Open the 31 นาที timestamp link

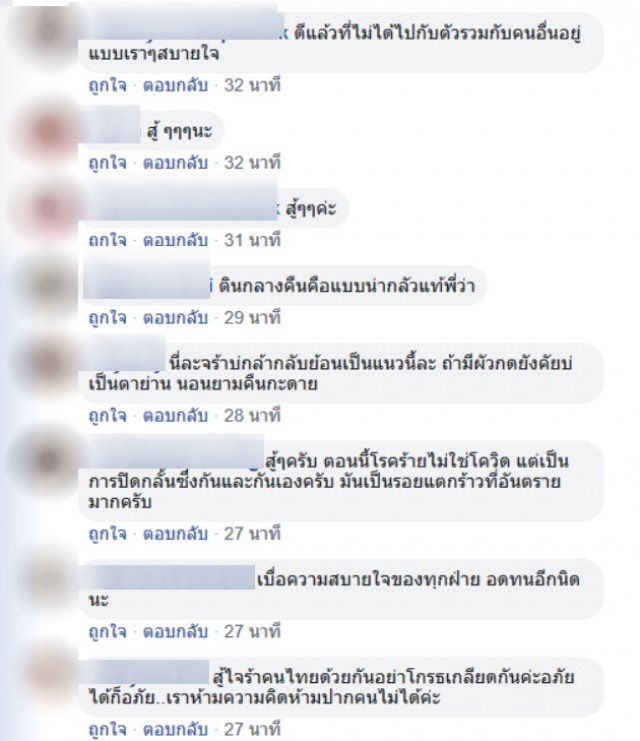(252, 241)
